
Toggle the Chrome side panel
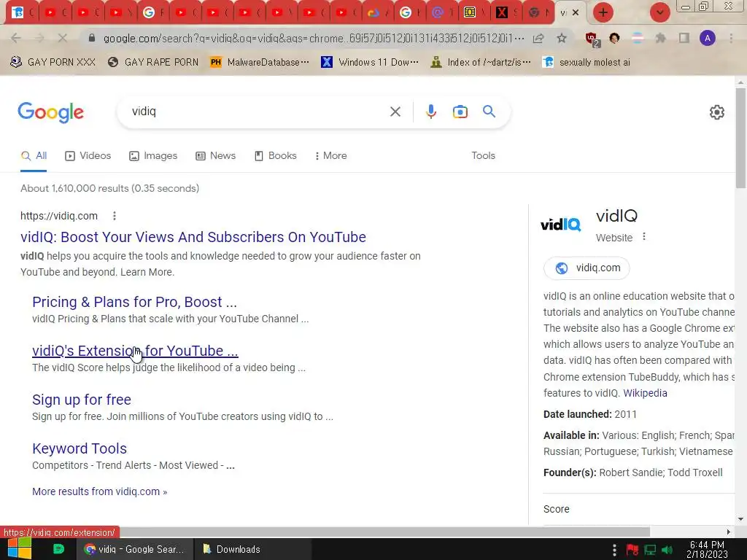tap(684, 38)
